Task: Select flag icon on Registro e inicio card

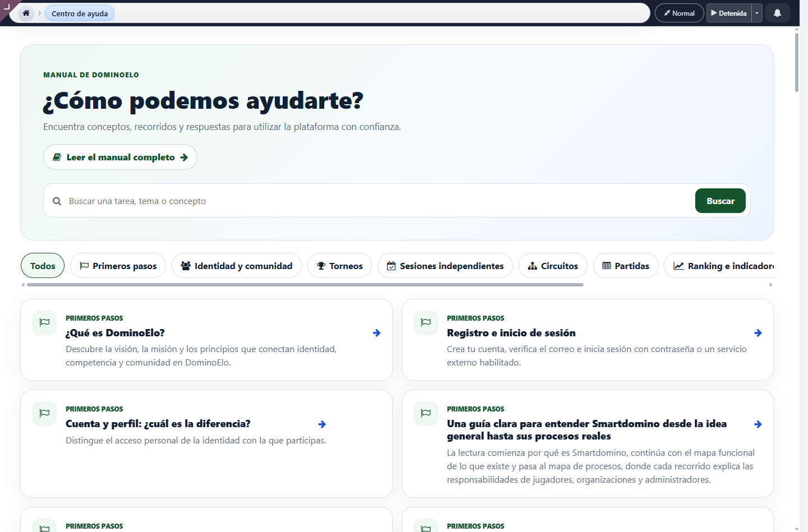Action: tap(426, 322)
